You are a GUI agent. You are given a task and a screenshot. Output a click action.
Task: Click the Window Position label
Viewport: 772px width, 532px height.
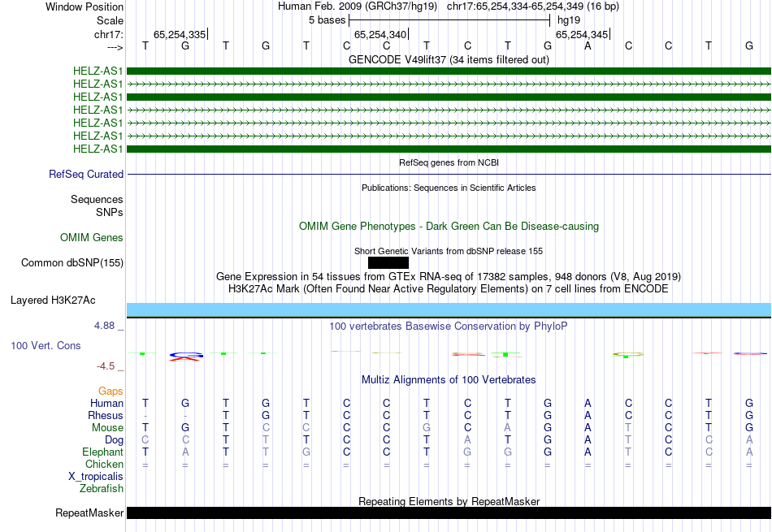click(x=85, y=6)
